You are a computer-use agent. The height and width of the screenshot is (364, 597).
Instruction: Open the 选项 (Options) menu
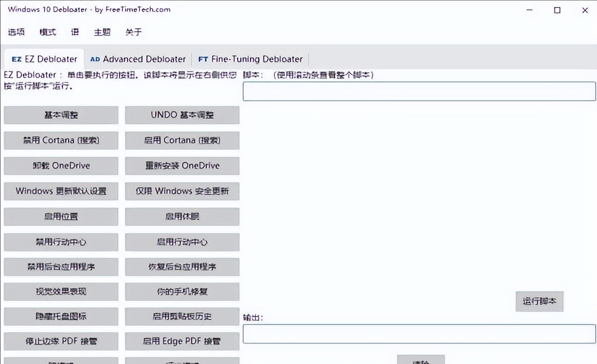(16, 32)
